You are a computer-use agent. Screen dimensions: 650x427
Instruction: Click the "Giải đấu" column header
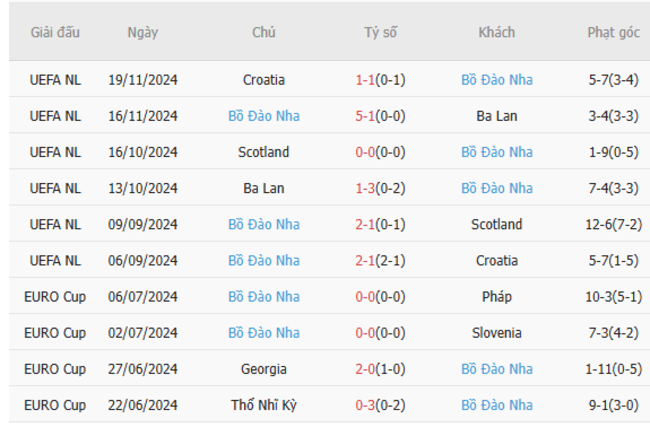coord(55,32)
